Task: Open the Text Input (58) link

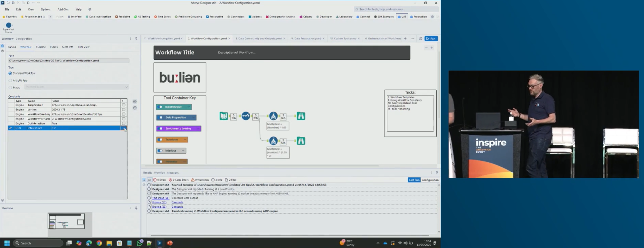Action: [161, 198]
